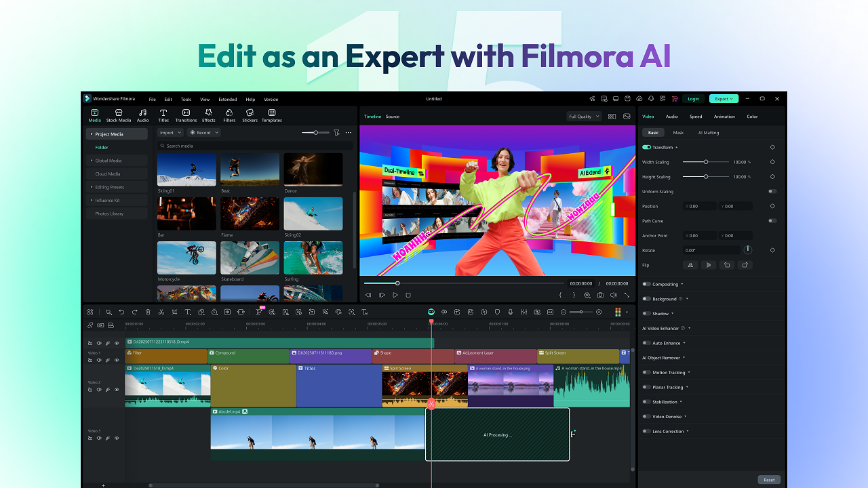This screenshot has width=868, height=488.
Task: Open the Tools menu
Action: (x=186, y=99)
